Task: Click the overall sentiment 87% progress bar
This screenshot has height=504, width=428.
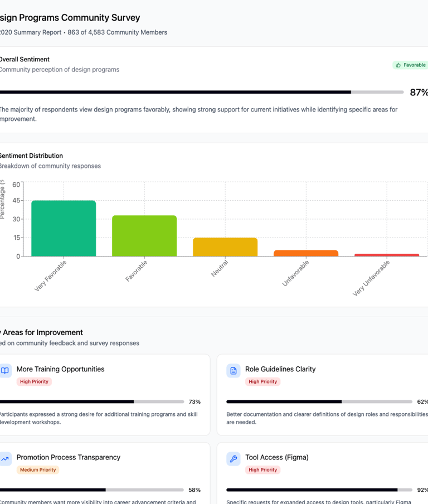Action: pos(201,92)
